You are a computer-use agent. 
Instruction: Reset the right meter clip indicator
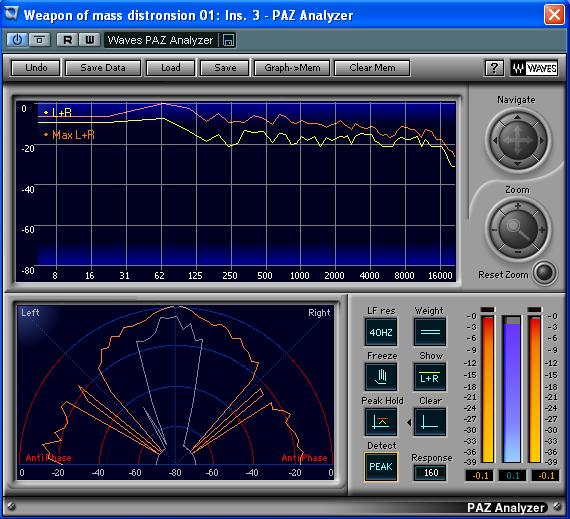coord(535,310)
